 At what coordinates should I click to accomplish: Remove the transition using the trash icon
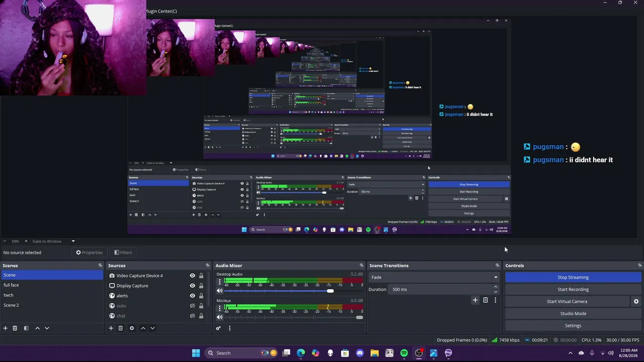[486, 300]
